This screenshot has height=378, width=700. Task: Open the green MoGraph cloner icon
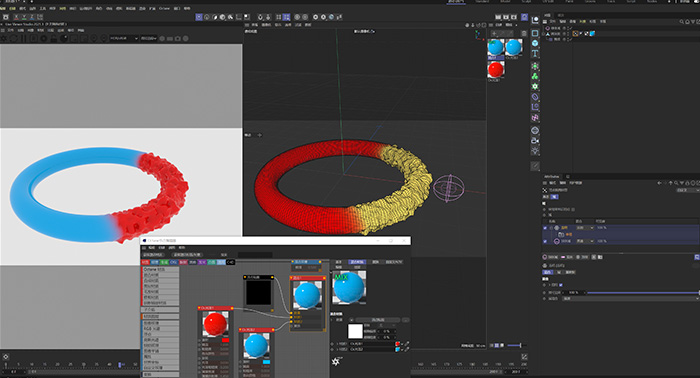535,66
